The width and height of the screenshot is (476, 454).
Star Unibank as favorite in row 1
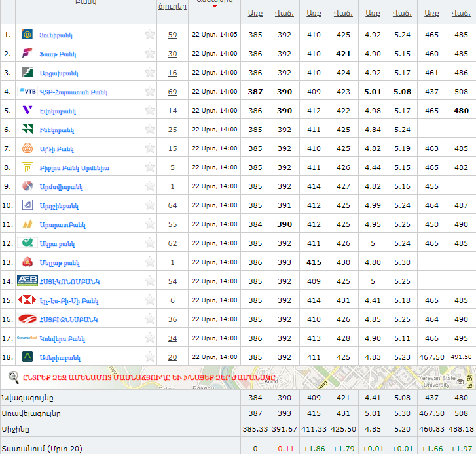click(150, 34)
